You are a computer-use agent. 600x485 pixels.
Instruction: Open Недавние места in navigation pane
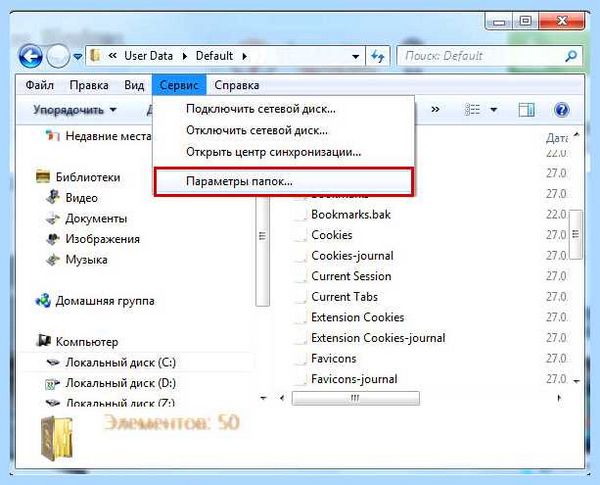(x=108, y=136)
